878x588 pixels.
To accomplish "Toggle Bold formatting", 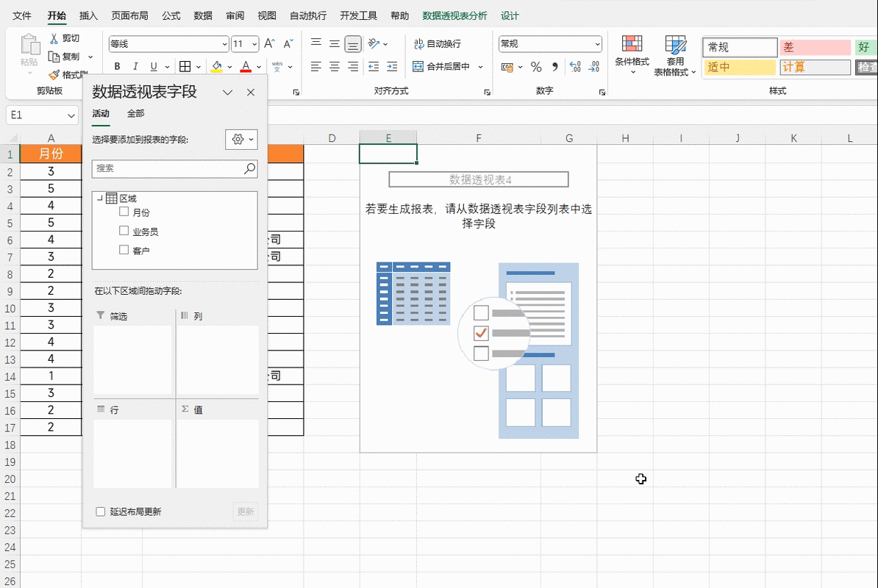I will (117, 67).
